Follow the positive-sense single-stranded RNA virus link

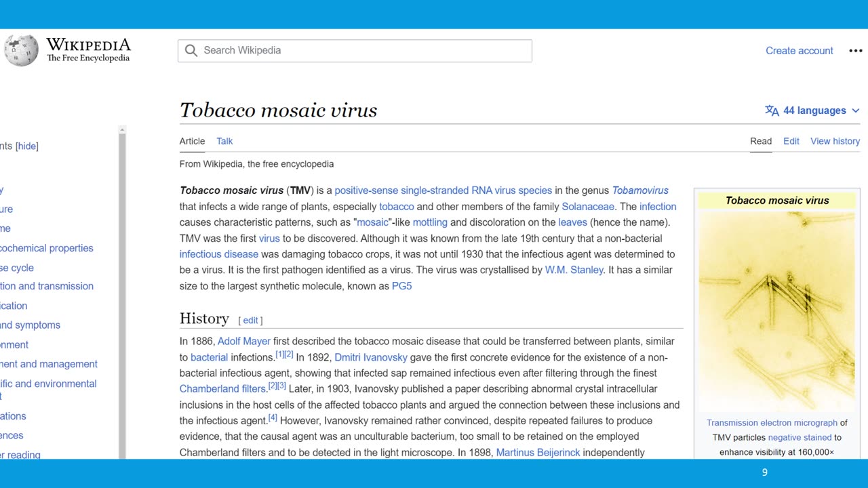(x=443, y=190)
